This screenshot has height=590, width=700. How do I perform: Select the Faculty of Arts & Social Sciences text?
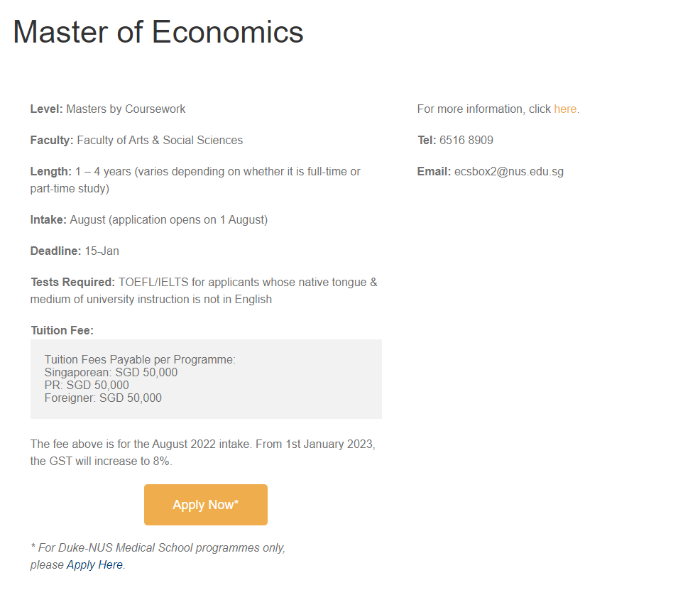tap(160, 141)
